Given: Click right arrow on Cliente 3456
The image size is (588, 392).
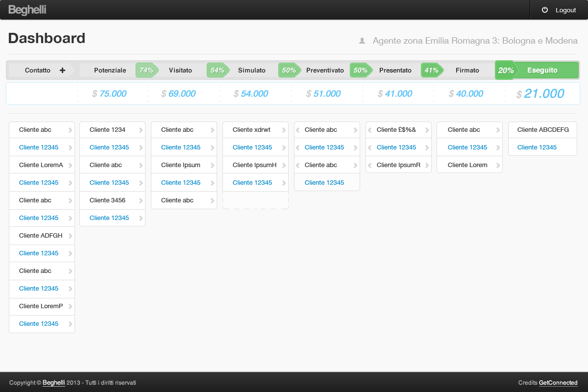Looking at the screenshot, I should point(141,201).
